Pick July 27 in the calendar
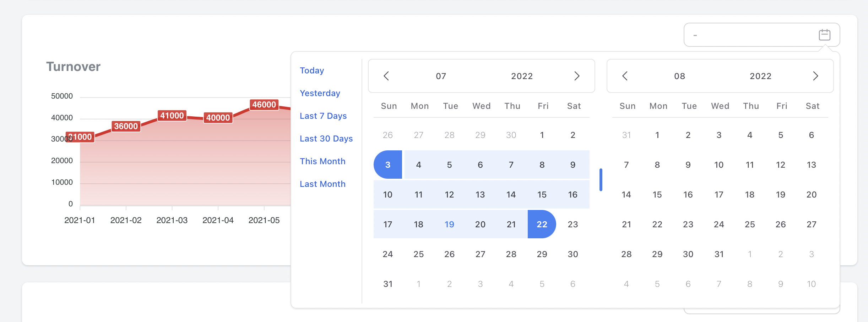 click(x=480, y=254)
